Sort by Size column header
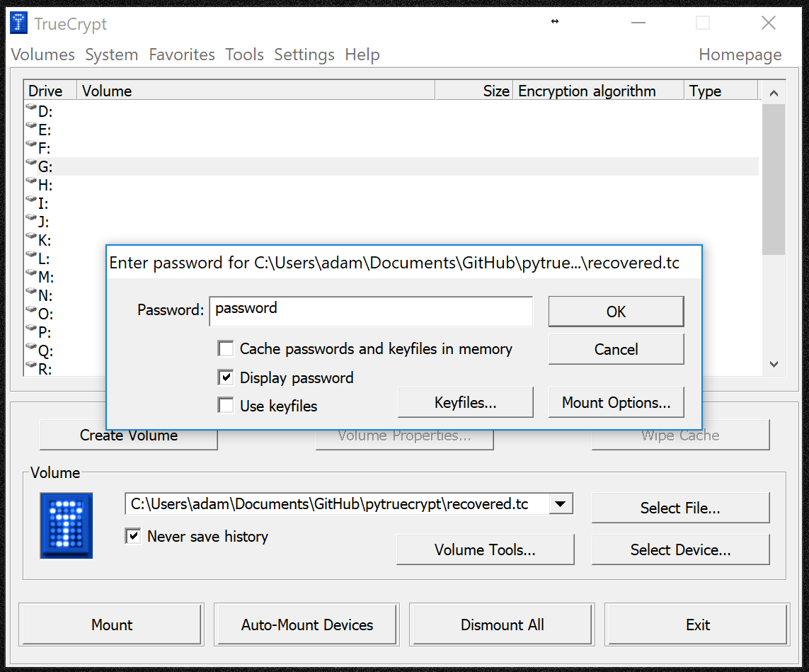Viewport: 809px width, 672px height. 474,91
